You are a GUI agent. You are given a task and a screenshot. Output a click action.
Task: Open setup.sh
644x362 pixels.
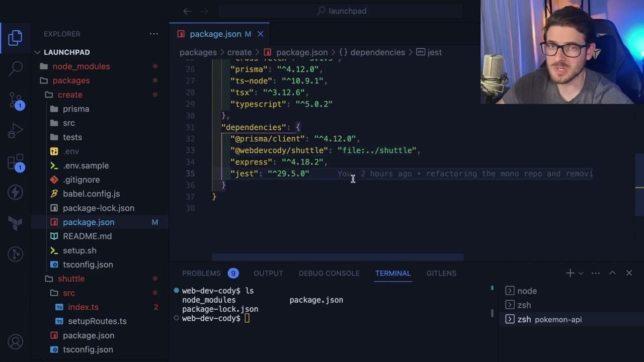pos(100,250)
